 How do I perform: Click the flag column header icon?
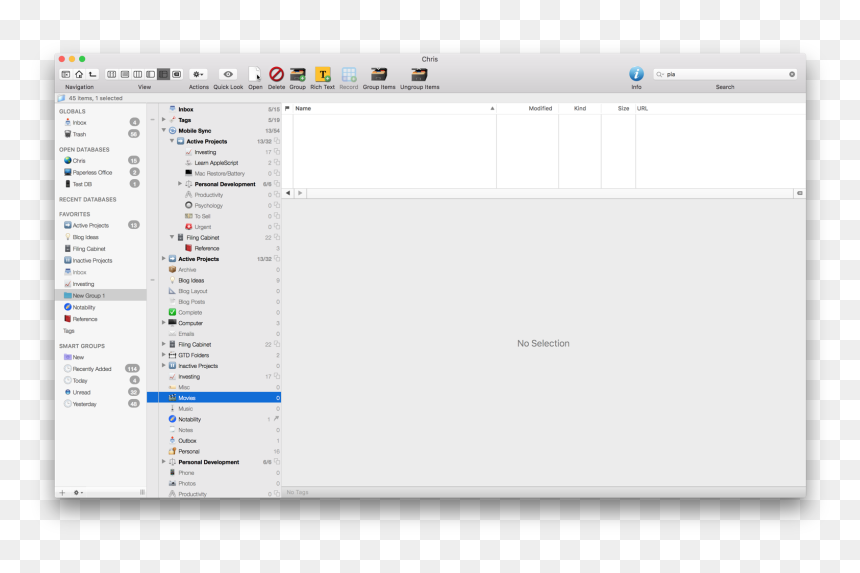[x=287, y=109]
